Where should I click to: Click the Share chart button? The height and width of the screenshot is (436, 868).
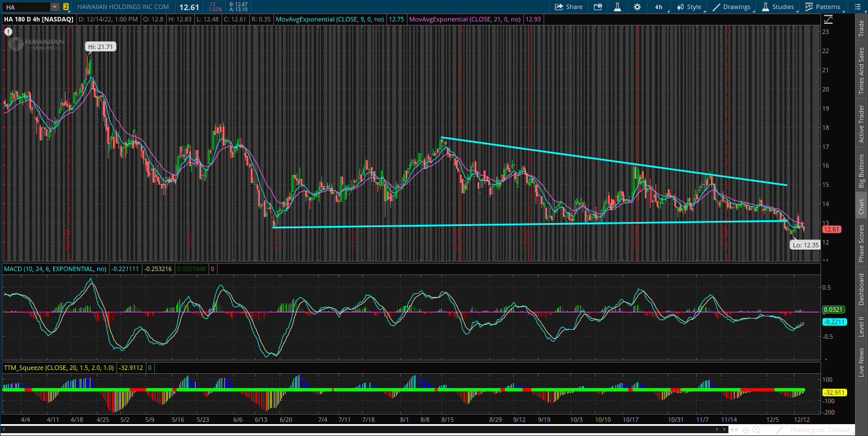pyautogui.click(x=568, y=7)
